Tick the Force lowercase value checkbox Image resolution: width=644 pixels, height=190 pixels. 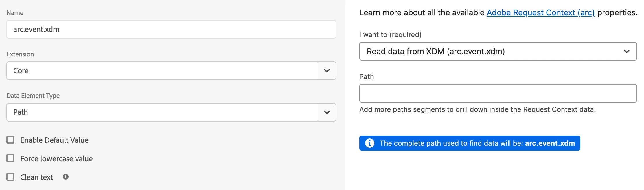point(10,158)
